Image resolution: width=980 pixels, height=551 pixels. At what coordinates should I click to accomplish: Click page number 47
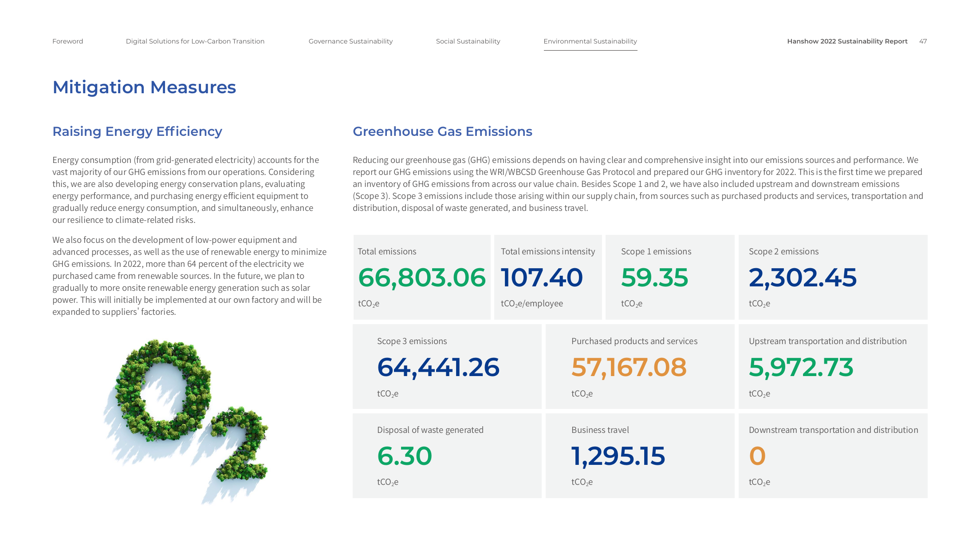click(x=923, y=41)
